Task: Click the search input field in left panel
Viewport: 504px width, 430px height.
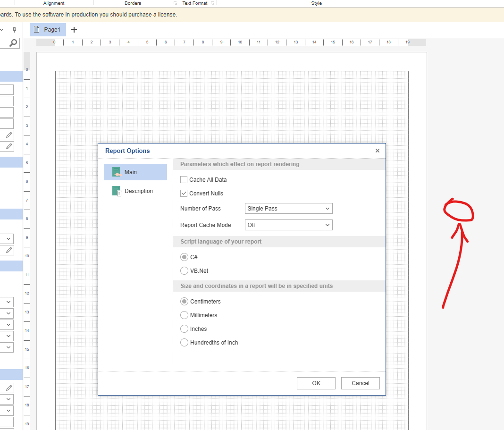Action: pyautogui.click(x=4, y=43)
